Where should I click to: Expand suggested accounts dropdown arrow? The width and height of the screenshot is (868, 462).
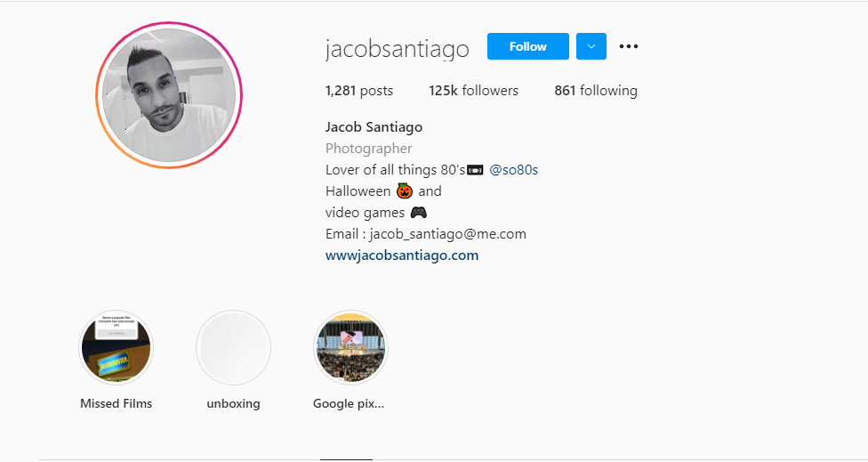tap(591, 46)
